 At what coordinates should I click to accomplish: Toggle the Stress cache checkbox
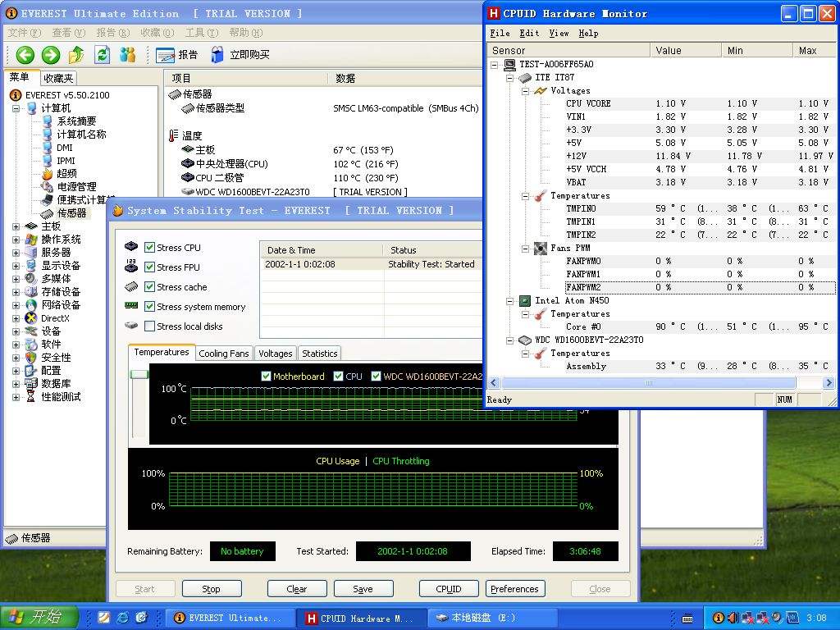click(x=149, y=287)
